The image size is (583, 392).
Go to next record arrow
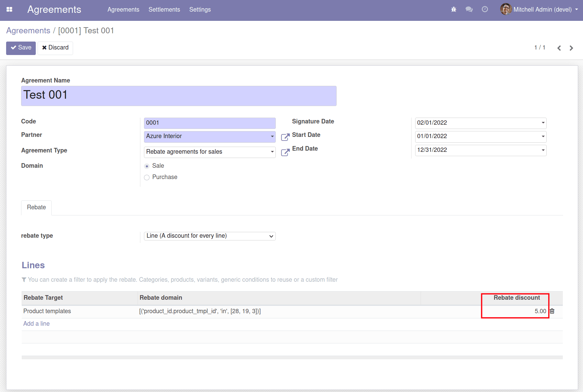pyautogui.click(x=571, y=48)
